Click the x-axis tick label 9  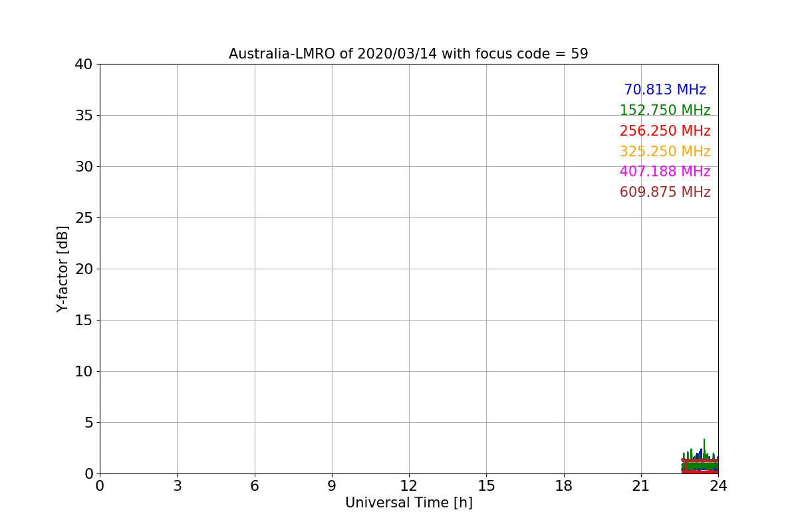pyautogui.click(x=332, y=486)
